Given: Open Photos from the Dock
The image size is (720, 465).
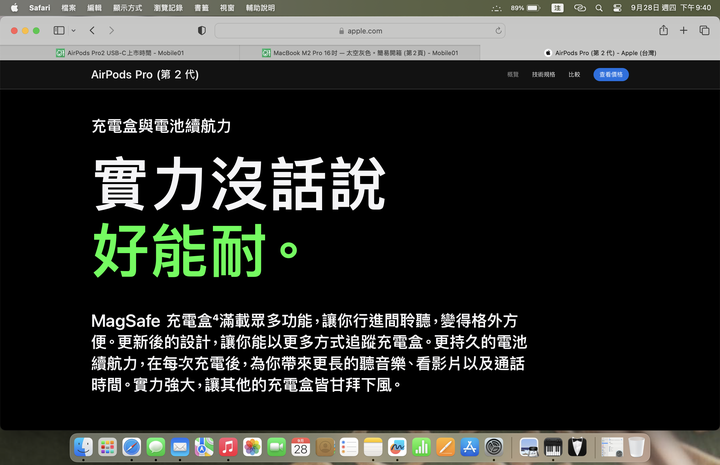Looking at the screenshot, I should point(252,447).
